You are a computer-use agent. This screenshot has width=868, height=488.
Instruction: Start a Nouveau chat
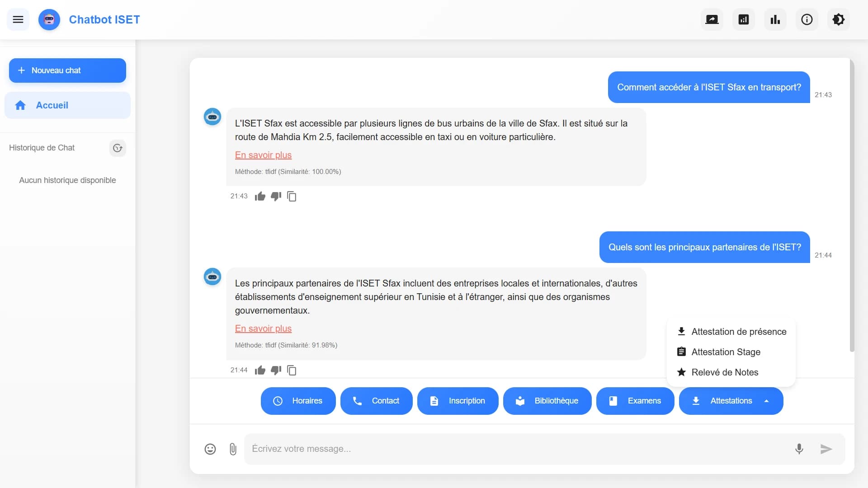(x=67, y=70)
